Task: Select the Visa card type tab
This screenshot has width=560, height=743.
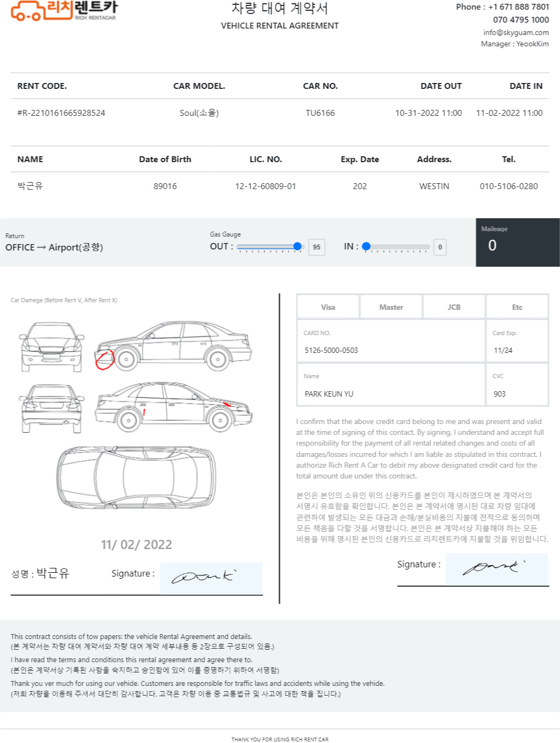Action: tap(328, 307)
